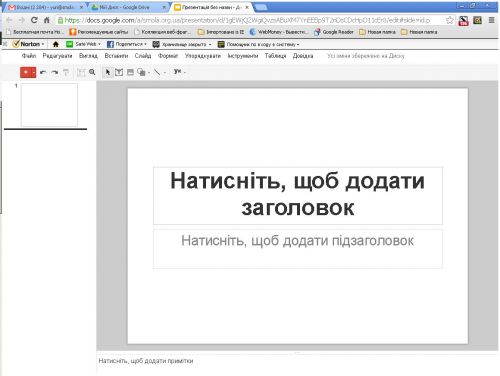This screenshot has width=500, height=376.
Task: Select the arrow pointer tool
Action: [x=108, y=72]
